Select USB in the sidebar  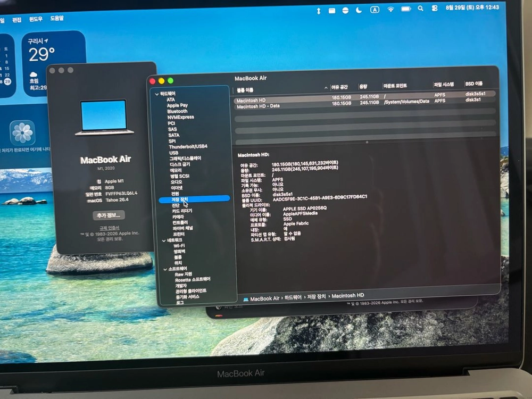(174, 153)
